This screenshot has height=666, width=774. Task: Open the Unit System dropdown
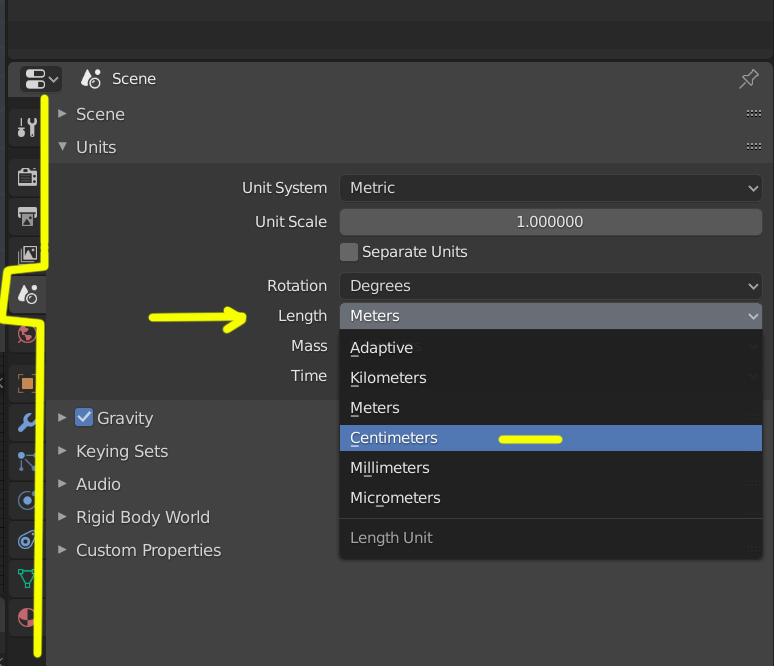coord(550,188)
